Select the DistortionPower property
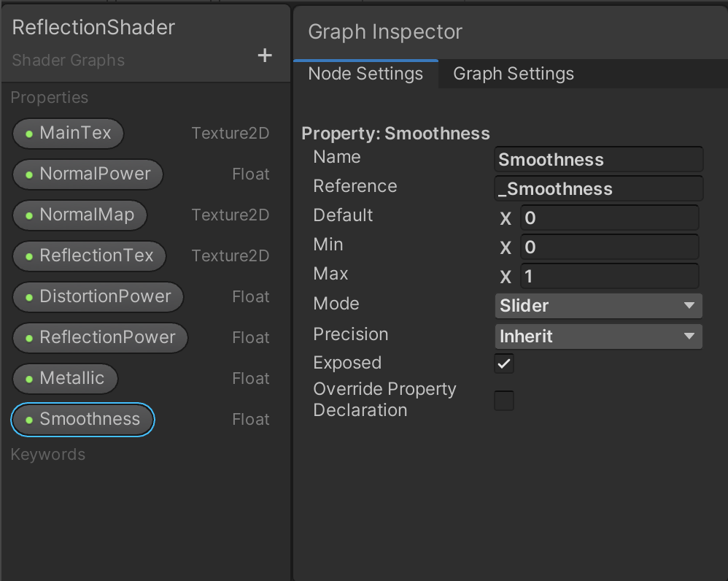 98,297
